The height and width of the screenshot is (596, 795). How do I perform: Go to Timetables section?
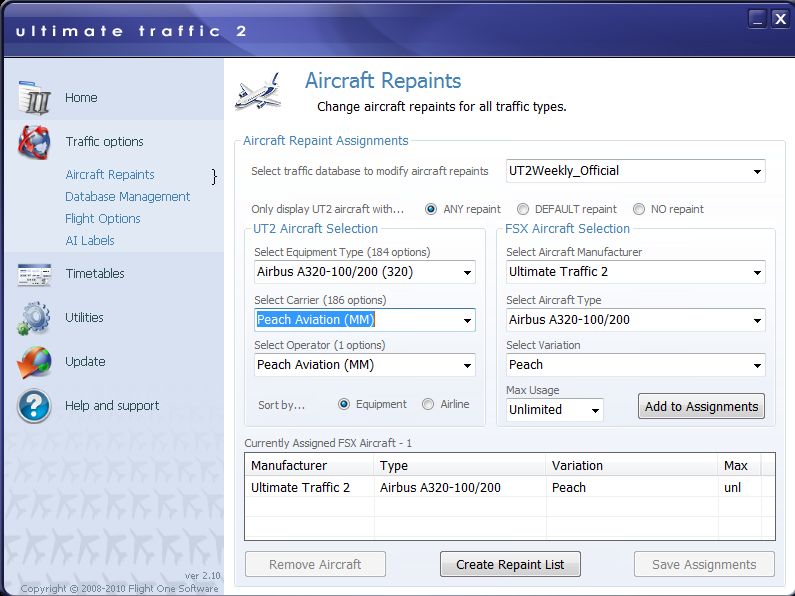[x=95, y=274]
